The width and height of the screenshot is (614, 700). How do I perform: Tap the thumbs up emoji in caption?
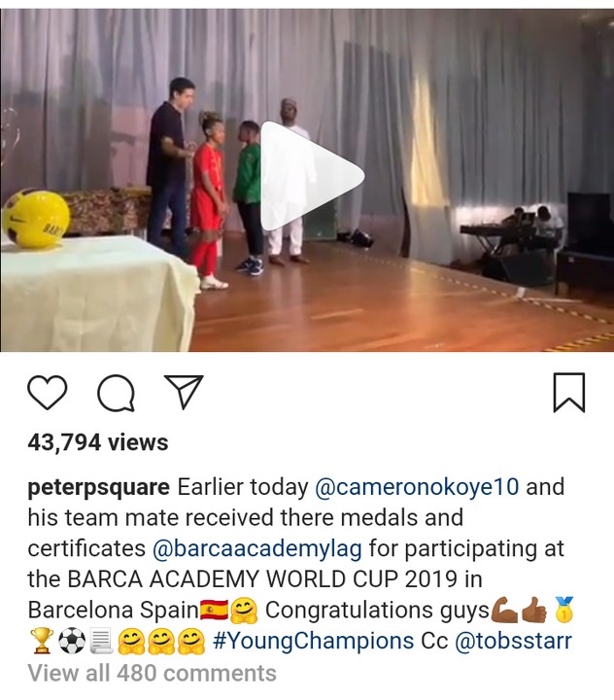(x=534, y=611)
